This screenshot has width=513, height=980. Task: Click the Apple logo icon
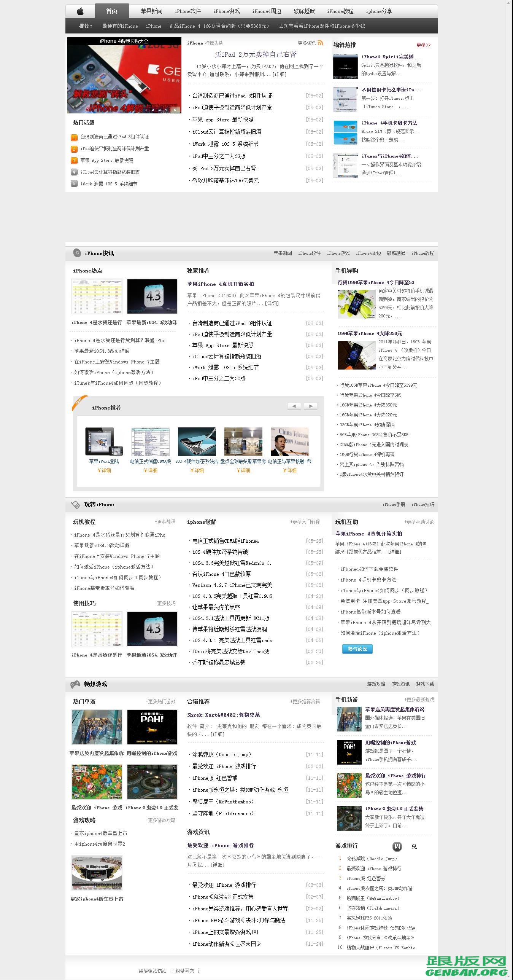pos(80,11)
